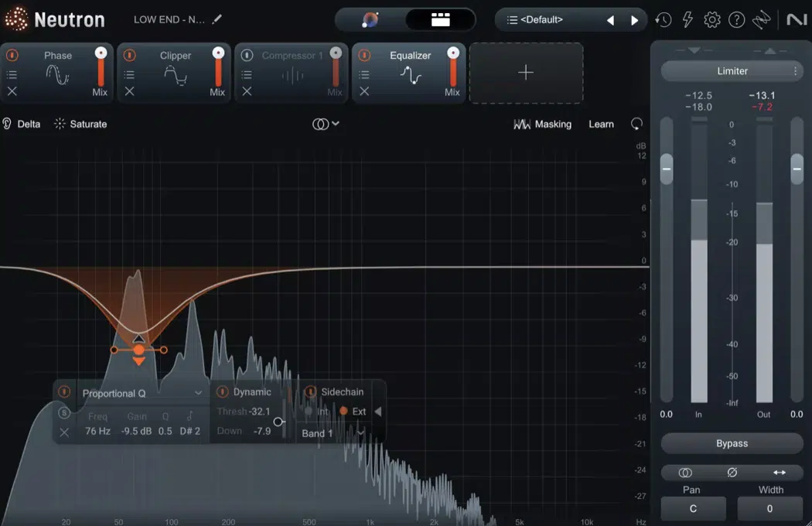The width and height of the screenshot is (812, 526).
Task: Open the Clipper module preset list icon
Action: click(x=129, y=75)
